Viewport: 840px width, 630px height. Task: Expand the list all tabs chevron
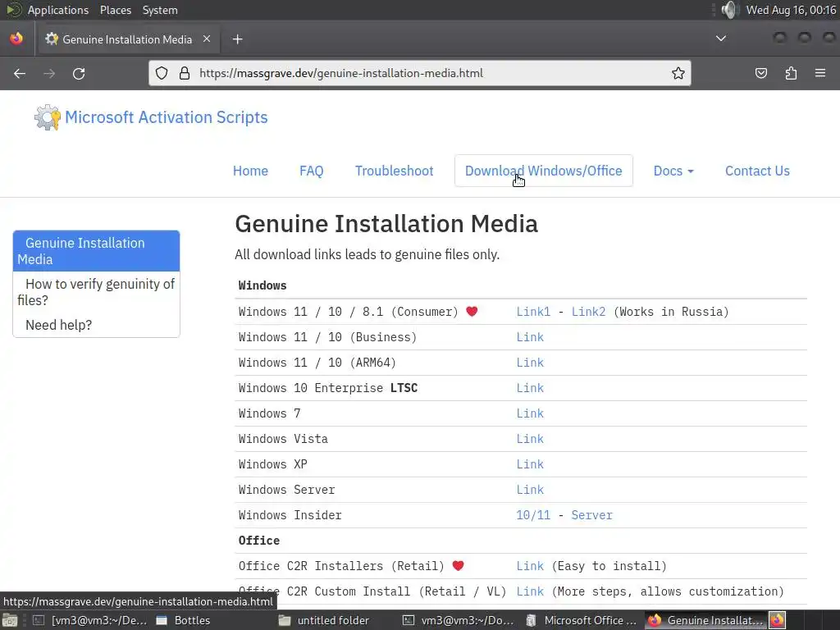721,39
